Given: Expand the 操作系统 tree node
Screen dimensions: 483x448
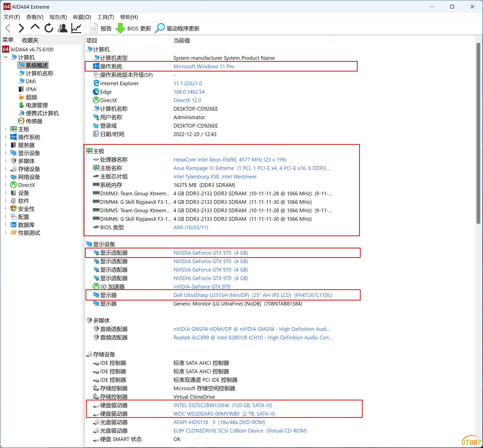Looking at the screenshot, I should point(6,137).
